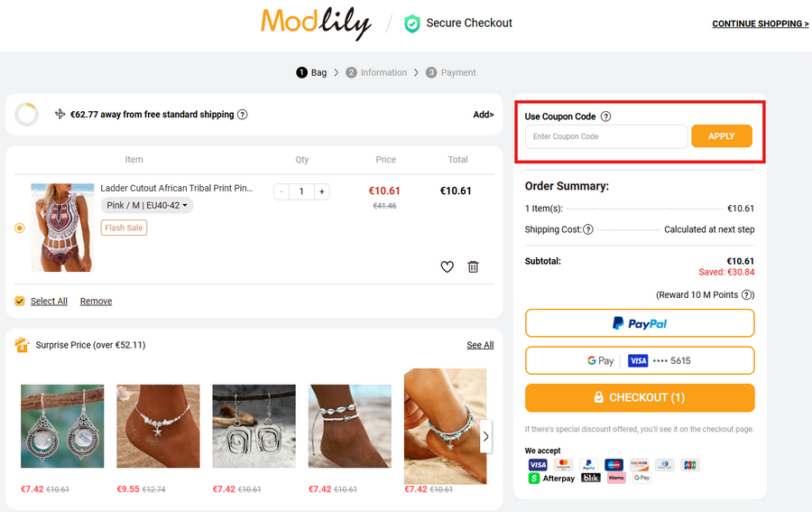Toggle the Select All checkbox

coord(20,301)
